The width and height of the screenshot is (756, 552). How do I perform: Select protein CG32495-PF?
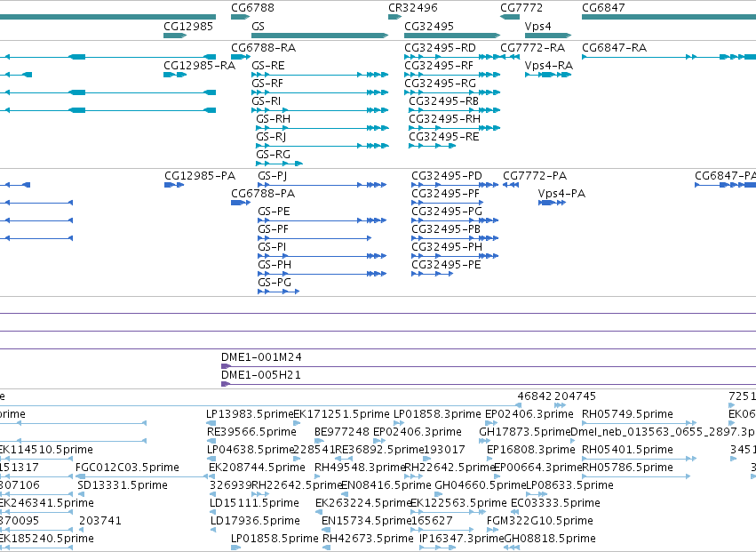448,203
